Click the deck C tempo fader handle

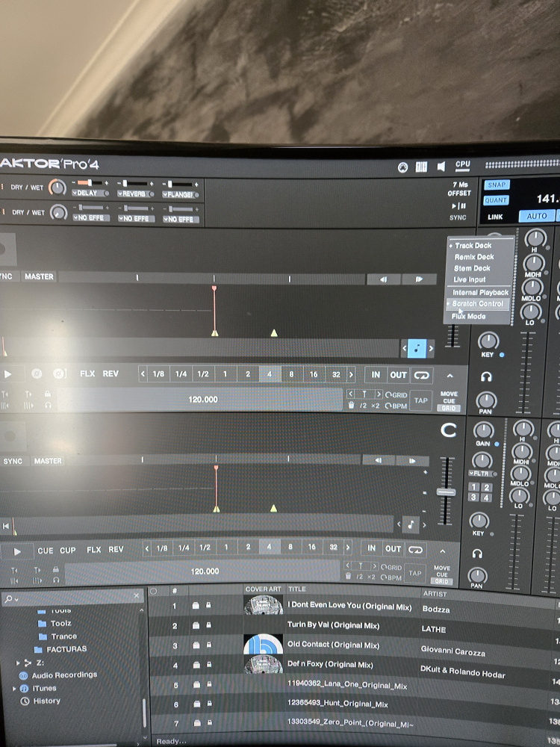(x=446, y=492)
